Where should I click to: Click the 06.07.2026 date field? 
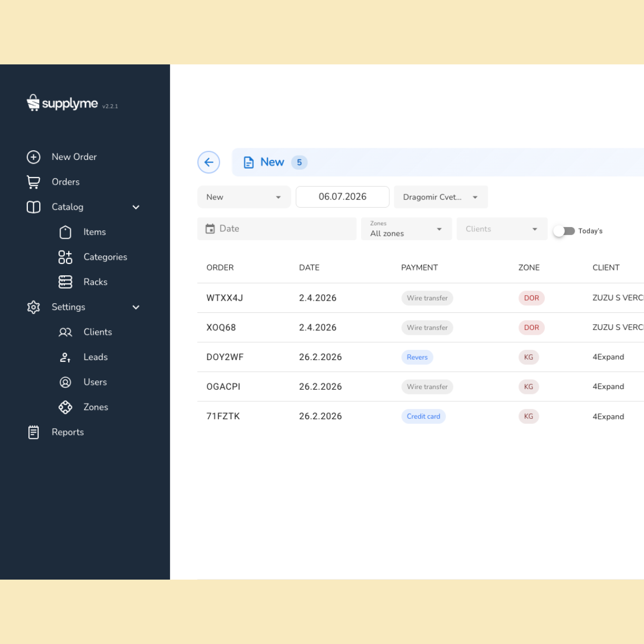coord(342,197)
